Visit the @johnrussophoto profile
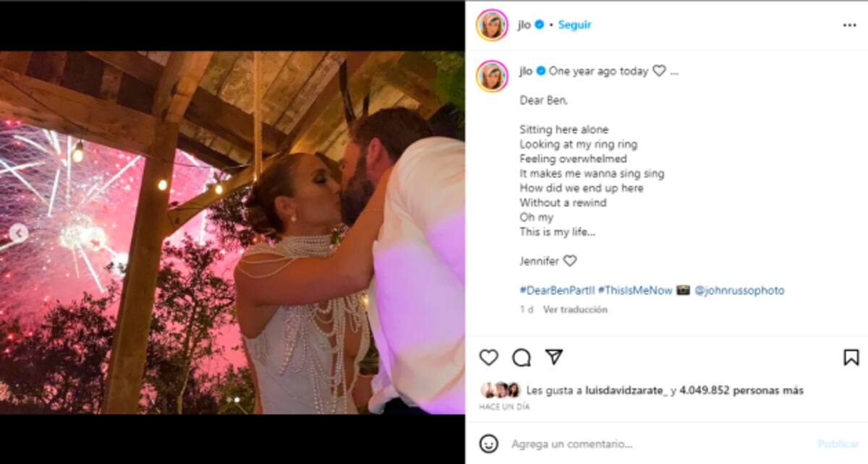 pos(739,291)
